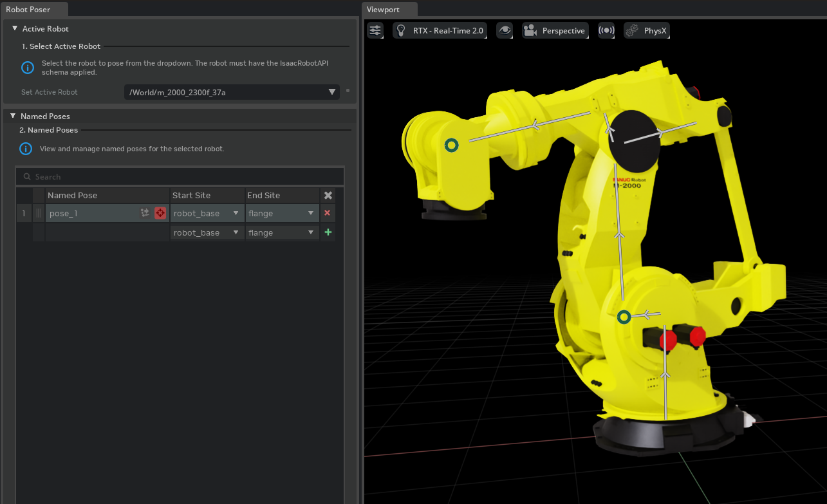Click the streaming broadcast icon in viewport
The width and height of the screenshot is (827, 504).
(606, 30)
